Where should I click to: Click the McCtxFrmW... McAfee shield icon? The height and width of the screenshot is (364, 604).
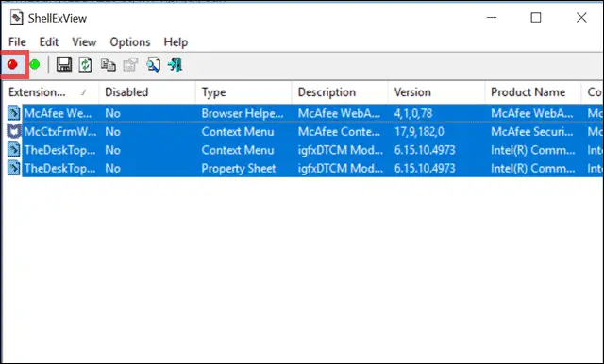coord(14,132)
